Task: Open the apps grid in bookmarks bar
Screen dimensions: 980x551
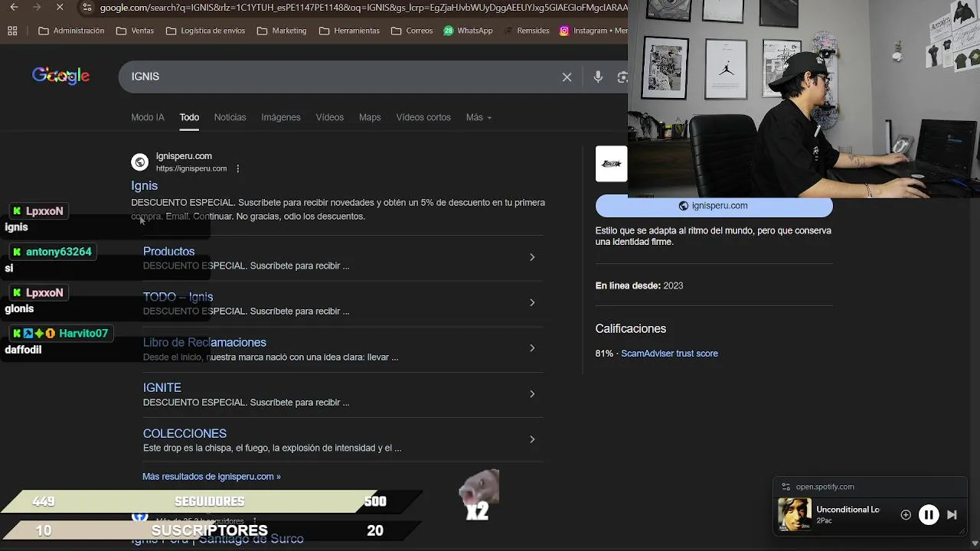Action: point(12,31)
